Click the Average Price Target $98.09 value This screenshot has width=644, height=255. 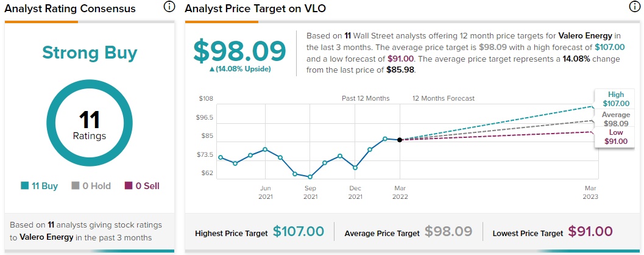pos(448,232)
